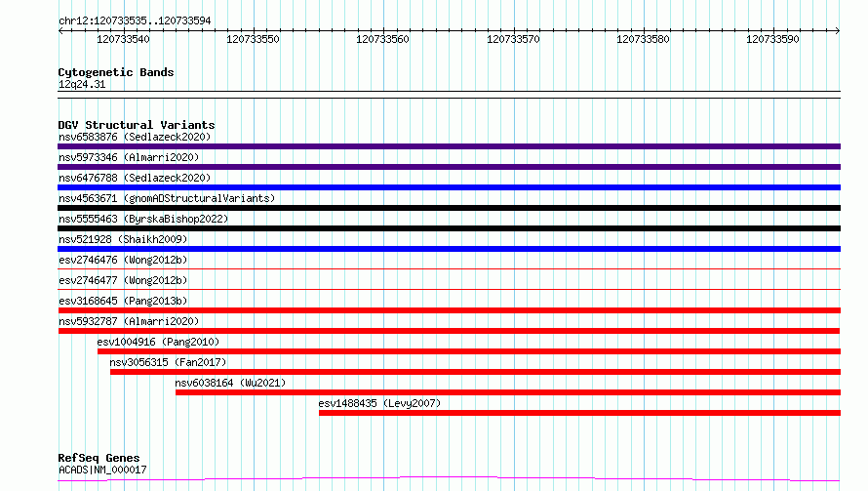Click the nsv5973346 (Almarri2020) variant label

click(x=129, y=157)
